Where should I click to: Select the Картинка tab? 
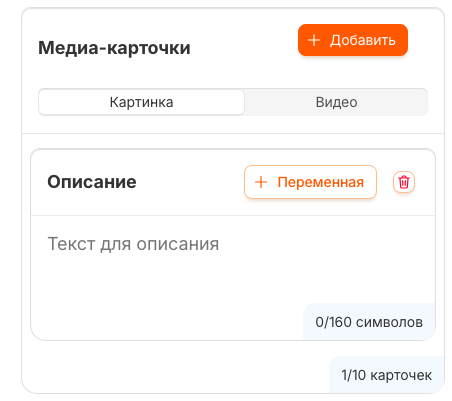coord(141,102)
